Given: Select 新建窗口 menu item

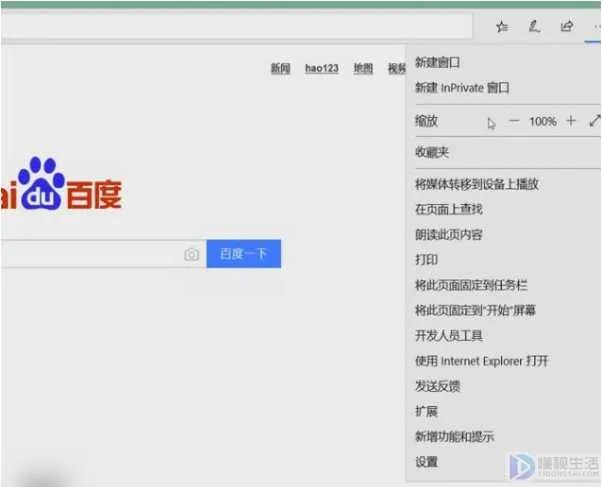Looking at the screenshot, I should click(437, 62).
